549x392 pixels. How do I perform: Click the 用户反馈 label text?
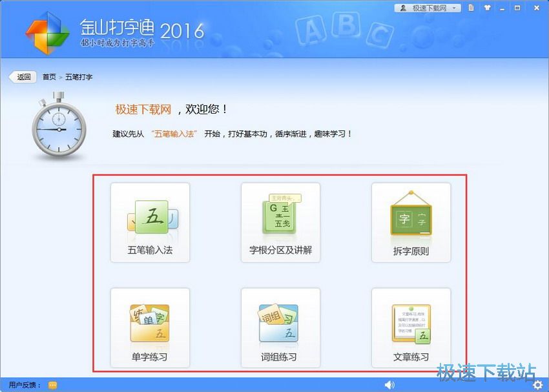coord(25,386)
